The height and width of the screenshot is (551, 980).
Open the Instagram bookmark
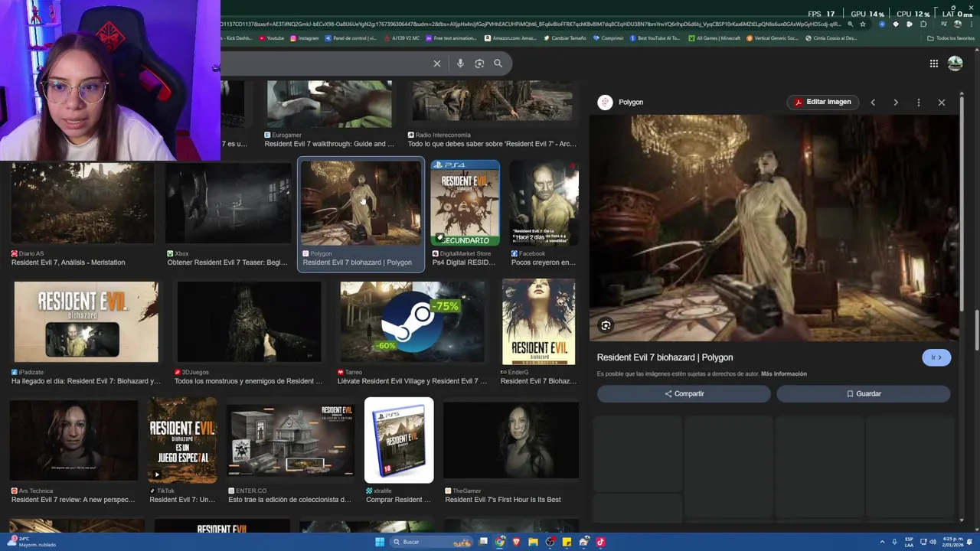pyautogui.click(x=305, y=38)
